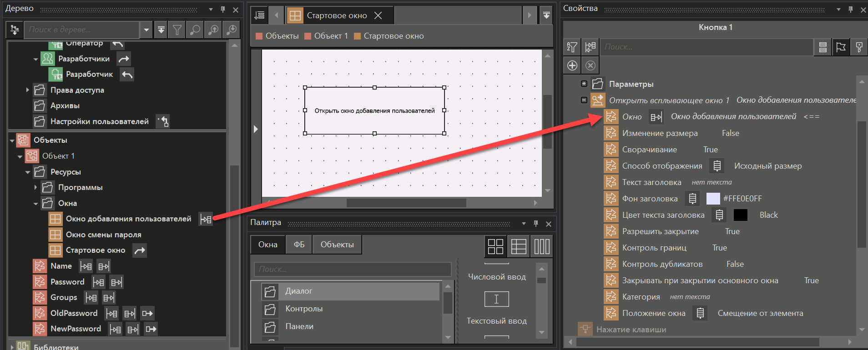Click the button labeled Открыть окно добавления пользователей
868x350 pixels.
[x=374, y=110]
